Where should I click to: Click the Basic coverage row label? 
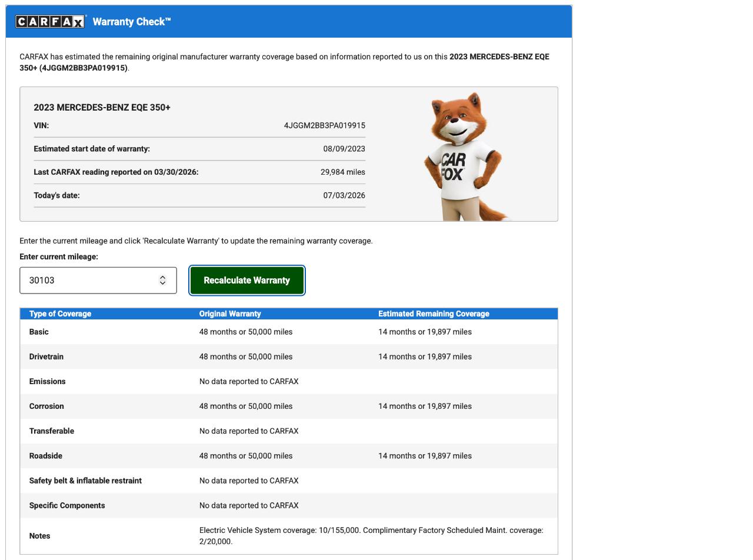point(39,332)
